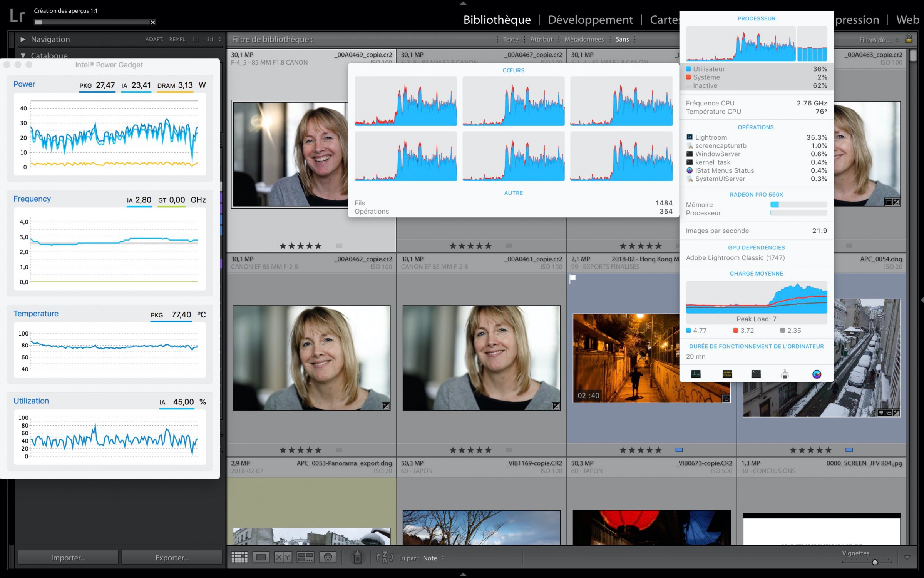Switch to Loupe view in the toolbar
This screenshot has height=578, width=924.
[261, 557]
